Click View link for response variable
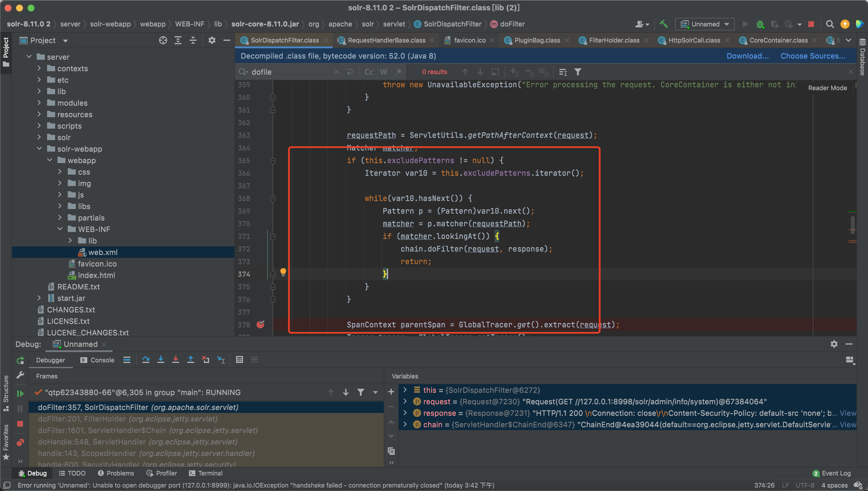The height and width of the screenshot is (491, 868). 848,413
